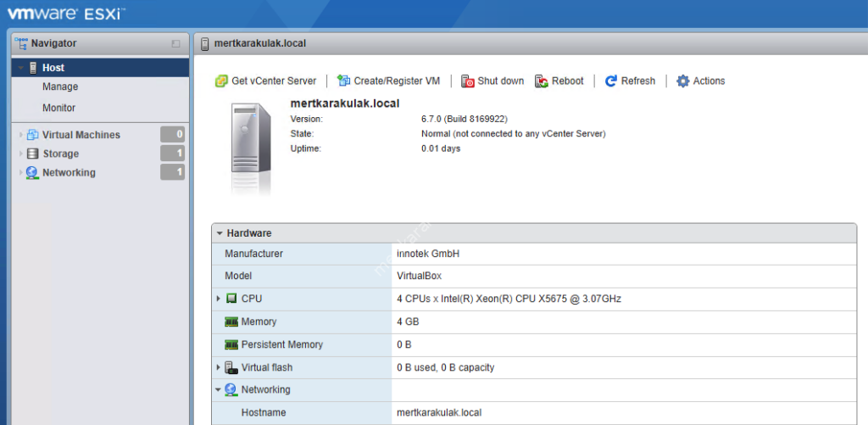
Task: Expand the Virtual flash row
Action: (x=219, y=367)
